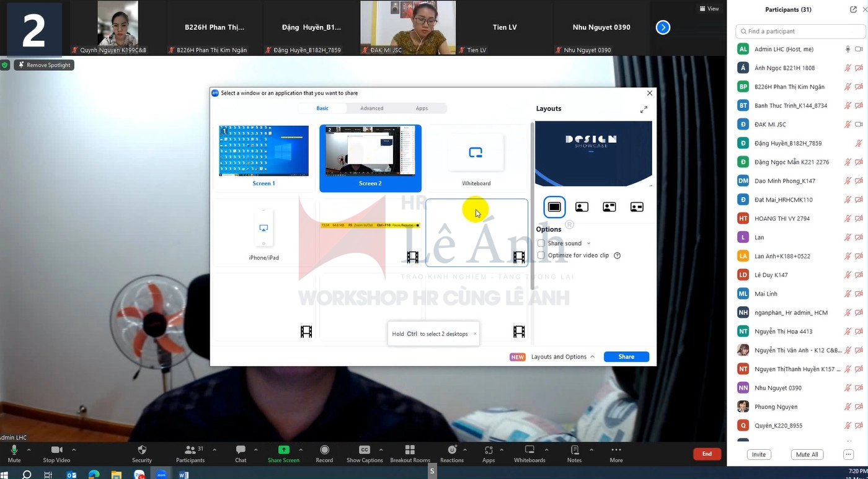The image size is (868, 479).
Task: Click Show Captions CC icon
Action: [365, 450]
